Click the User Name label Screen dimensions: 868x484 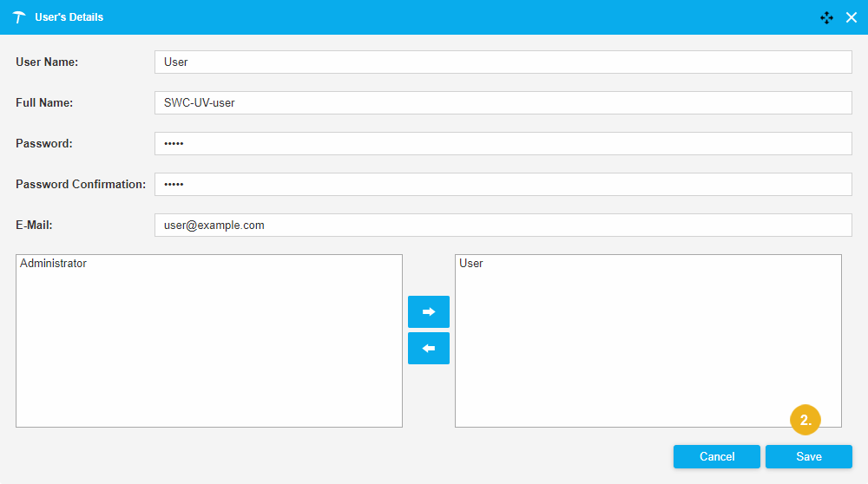coord(47,62)
